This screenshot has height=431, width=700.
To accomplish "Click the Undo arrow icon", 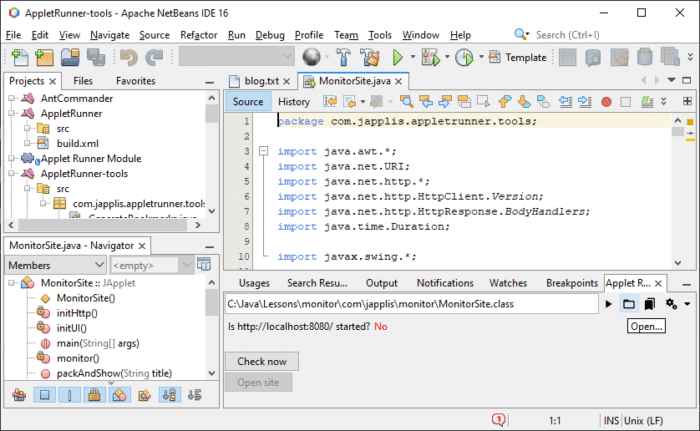I will click(129, 57).
